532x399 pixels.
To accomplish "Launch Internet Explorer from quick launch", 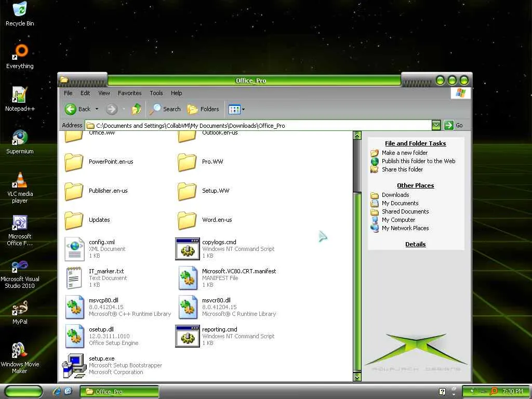I will 57,392.
